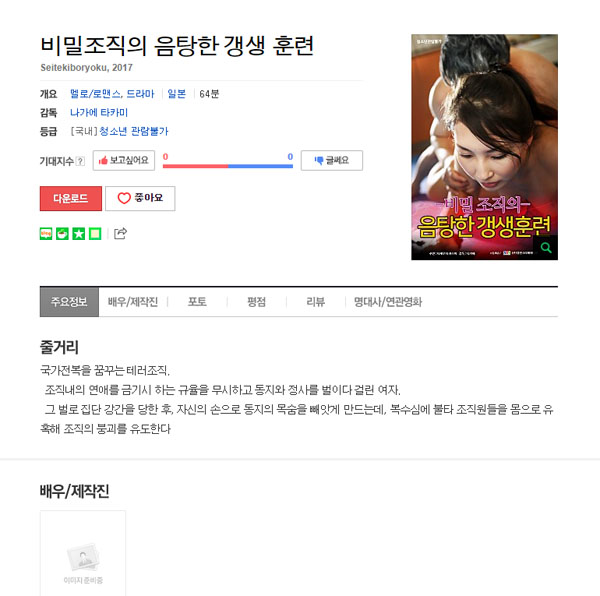Click the 일본 country link
600x596 pixels.
(176, 94)
